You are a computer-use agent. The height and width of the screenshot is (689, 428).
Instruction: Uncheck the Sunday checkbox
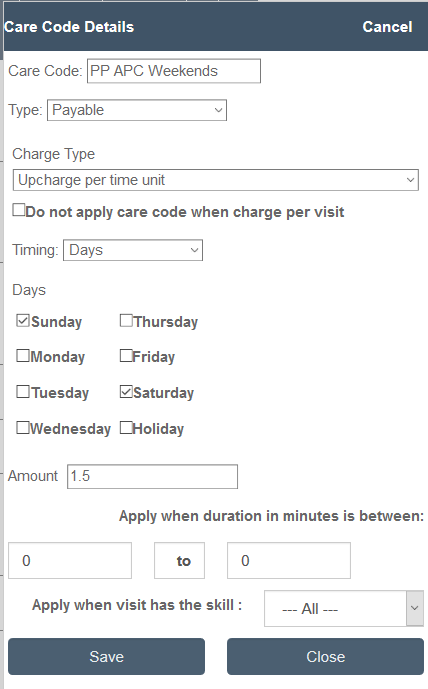point(23,320)
